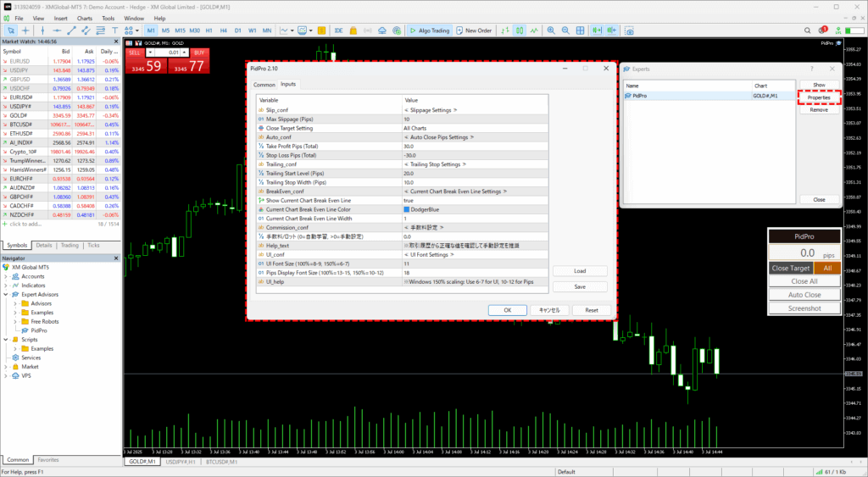Toggle the Algo Trading button
868x477 pixels.
click(430, 31)
